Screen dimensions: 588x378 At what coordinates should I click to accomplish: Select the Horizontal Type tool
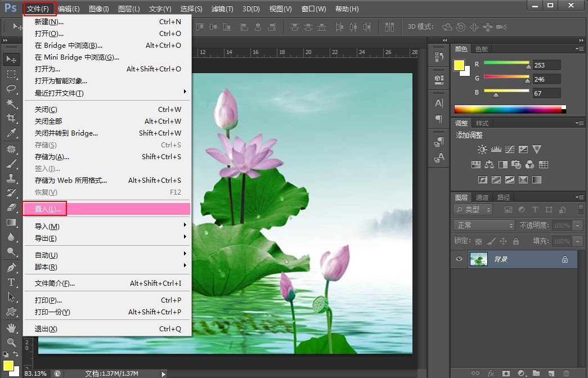tap(11, 282)
